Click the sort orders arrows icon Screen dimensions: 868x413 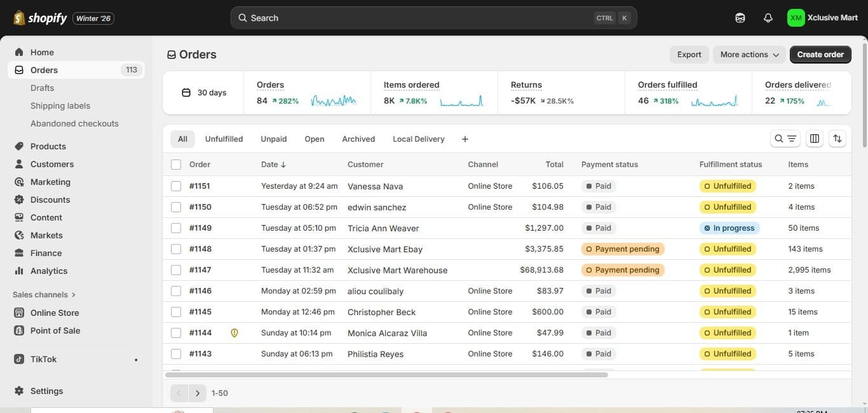[x=837, y=139]
